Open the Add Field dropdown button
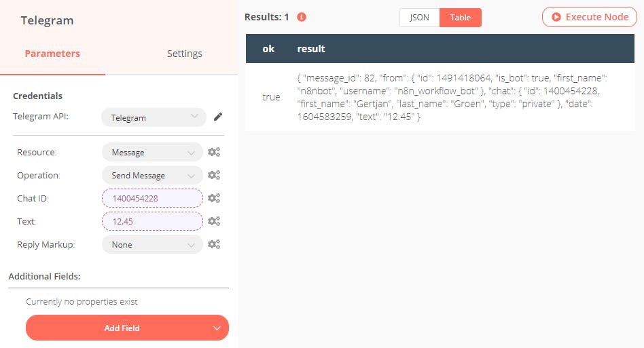 coord(127,328)
